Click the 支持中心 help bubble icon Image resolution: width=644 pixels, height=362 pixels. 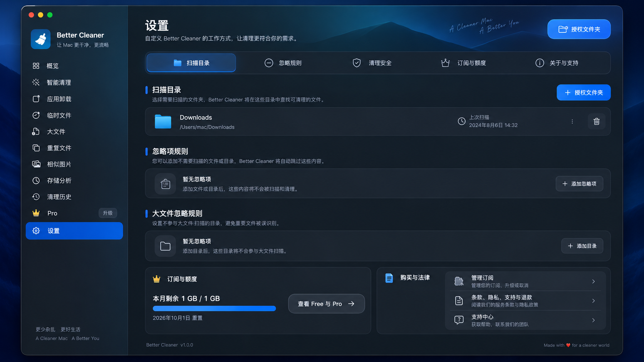click(459, 320)
